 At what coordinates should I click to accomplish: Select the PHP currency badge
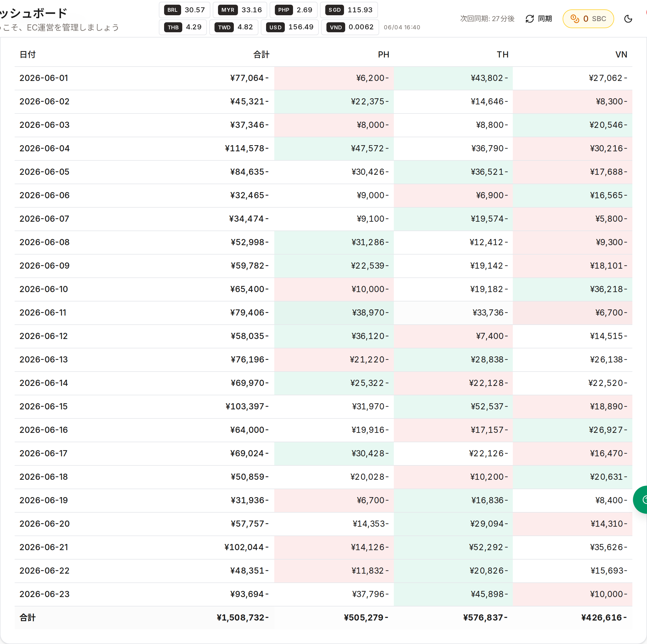(283, 10)
